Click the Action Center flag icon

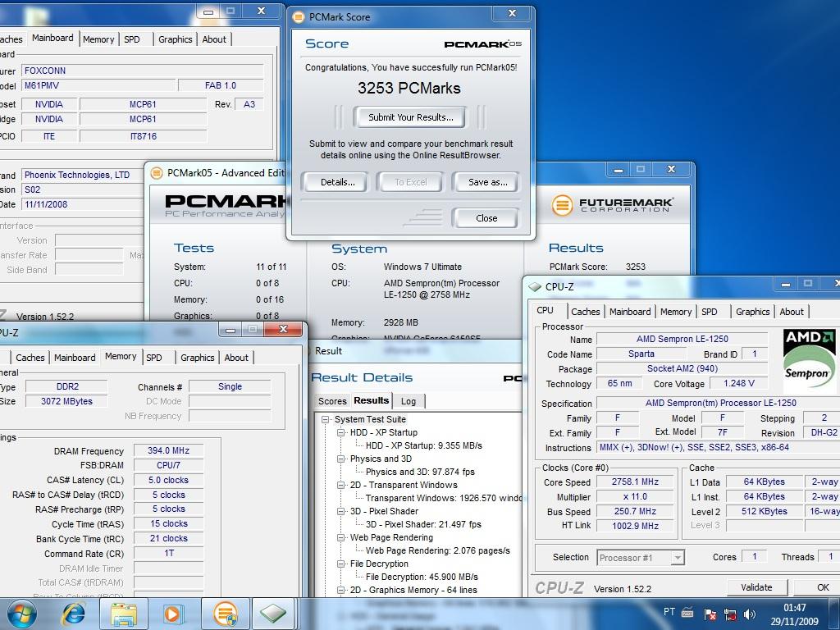point(710,614)
